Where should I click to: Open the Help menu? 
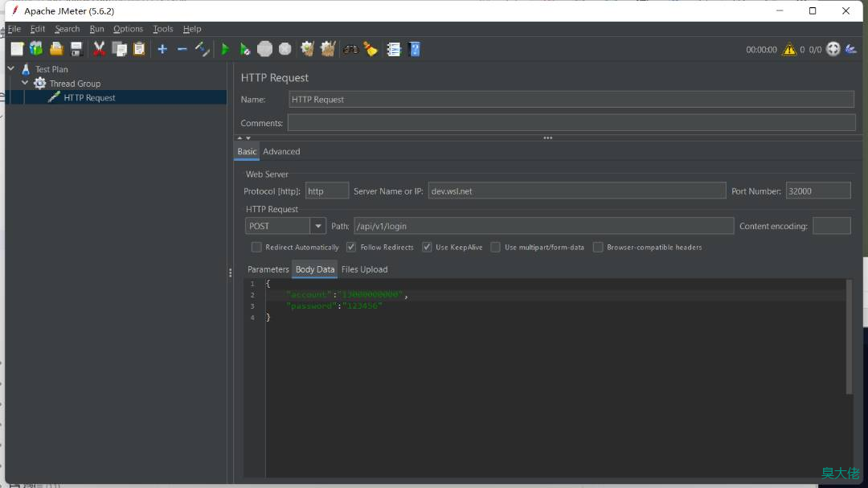tap(192, 29)
